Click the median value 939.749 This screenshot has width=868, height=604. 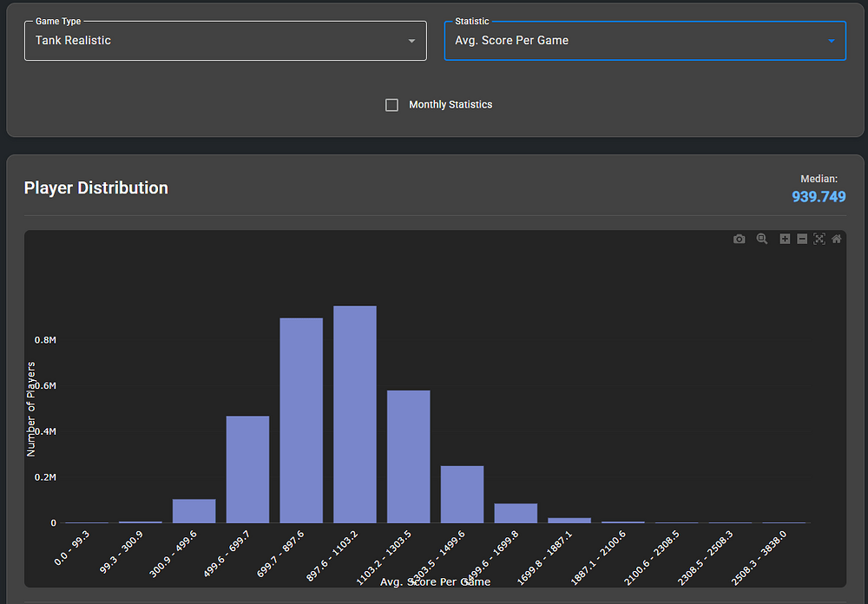(819, 197)
